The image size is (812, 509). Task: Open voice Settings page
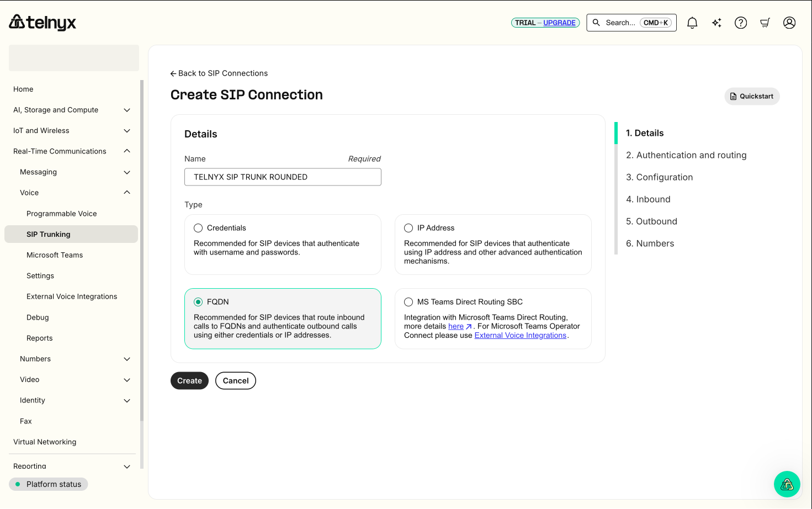tap(40, 276)
